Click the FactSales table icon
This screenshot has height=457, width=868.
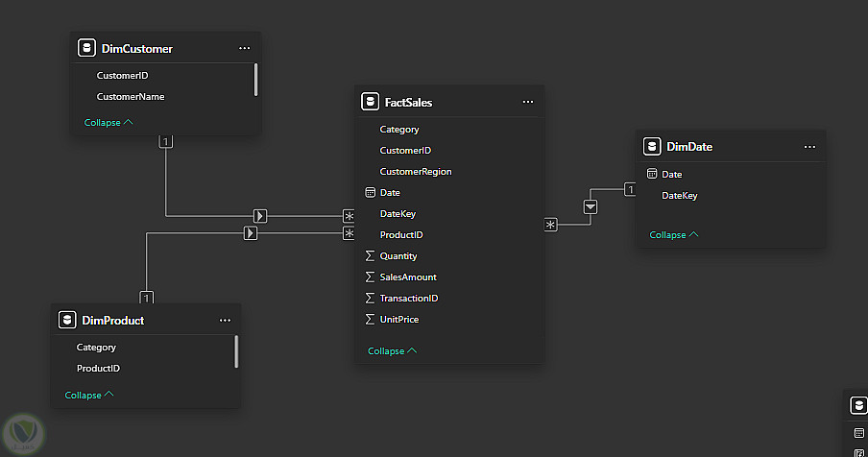tap(370, 102)
